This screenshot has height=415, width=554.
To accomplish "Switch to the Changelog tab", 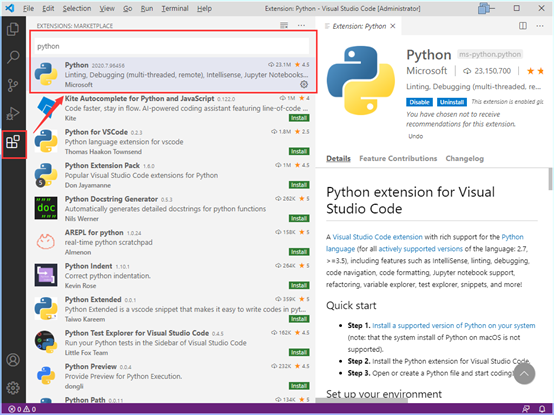I will point(465,159).
